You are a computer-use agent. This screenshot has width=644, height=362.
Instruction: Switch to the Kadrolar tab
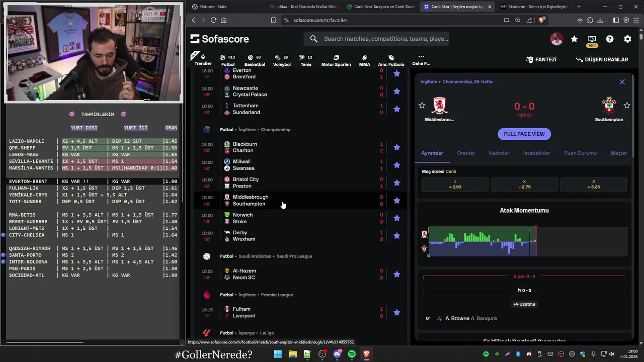pos(499,153)
